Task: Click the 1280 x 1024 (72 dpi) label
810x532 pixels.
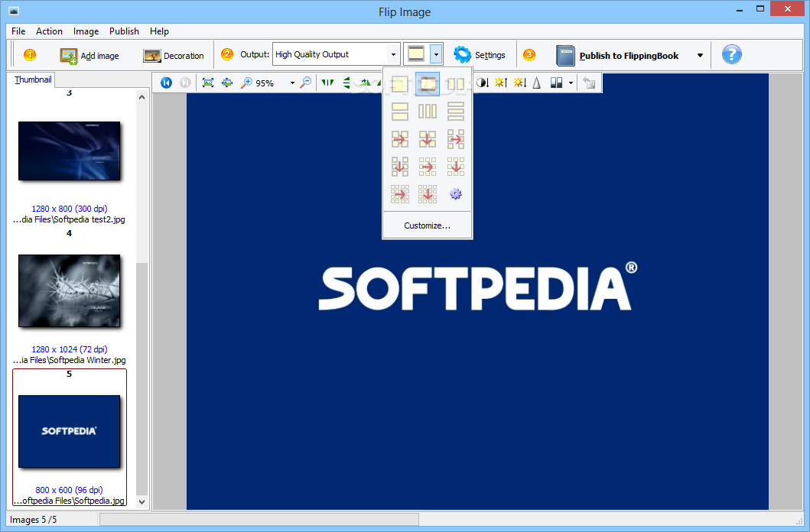Action: coord(70,349)
